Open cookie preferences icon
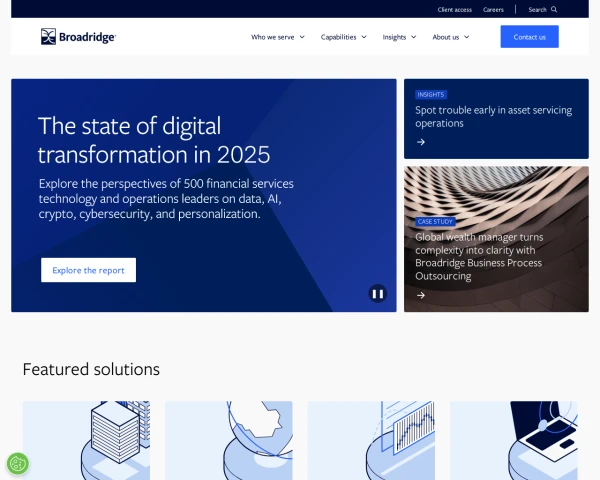The image size is (600, 480). pyautogui.click(x=18, y=464)
